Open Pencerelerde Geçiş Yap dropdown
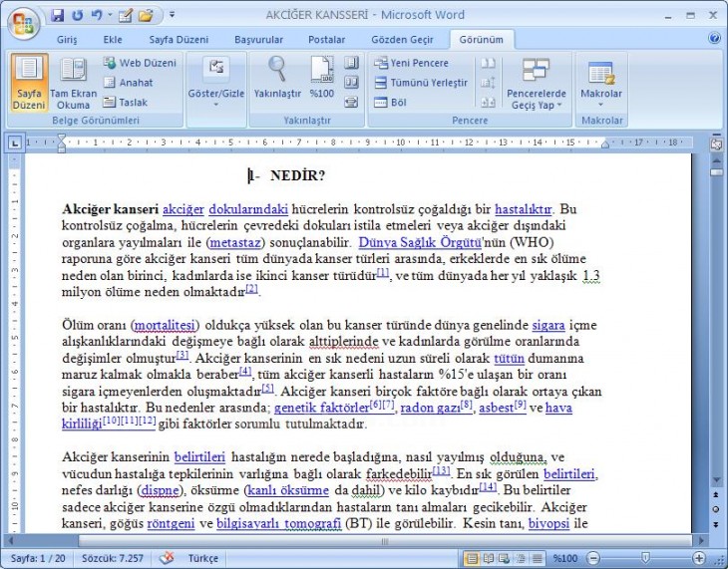 (x=537, y=83)
